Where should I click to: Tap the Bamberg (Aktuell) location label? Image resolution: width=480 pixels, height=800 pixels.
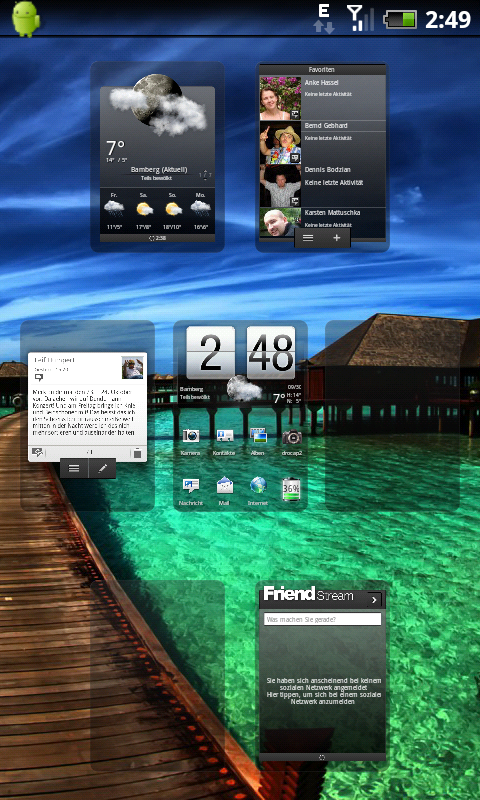coord(159,169)
